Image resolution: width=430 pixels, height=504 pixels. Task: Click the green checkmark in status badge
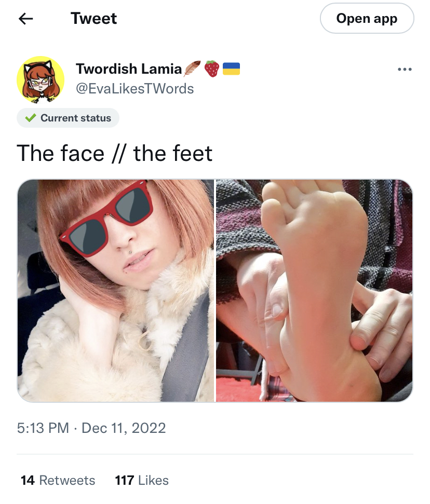click(31, 118)
